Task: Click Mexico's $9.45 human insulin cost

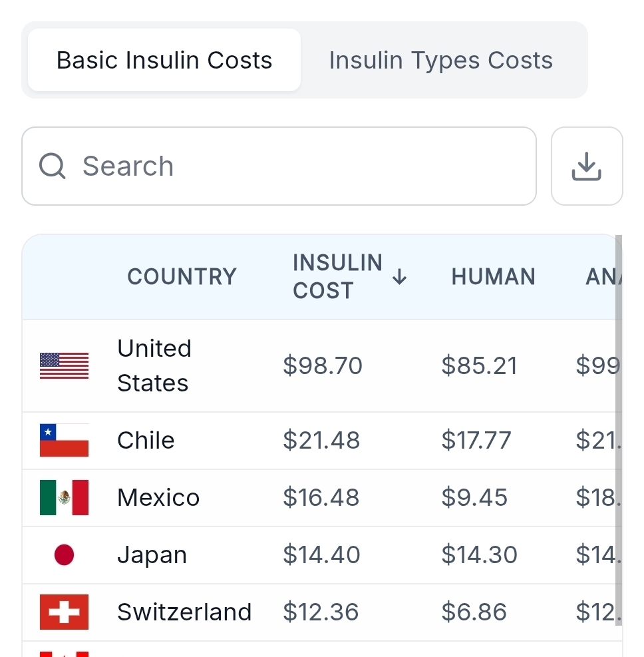Action: tap(474, 498)
